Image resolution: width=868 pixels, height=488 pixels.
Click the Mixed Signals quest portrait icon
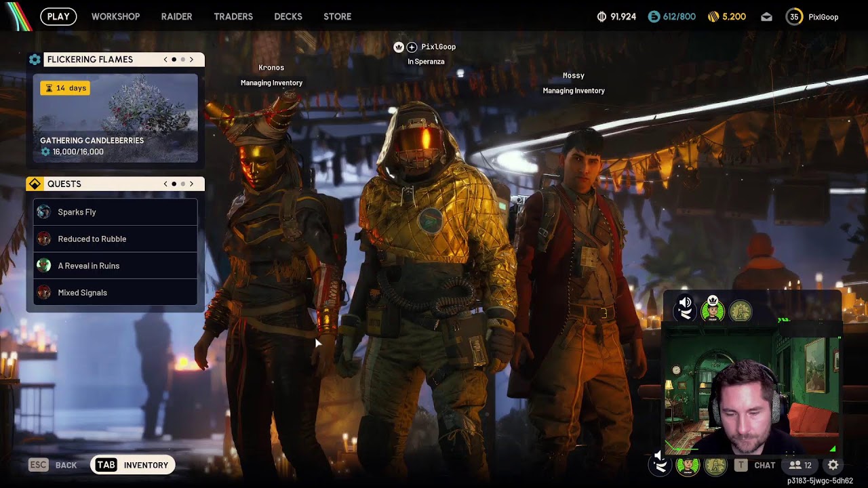click(43, 293)
